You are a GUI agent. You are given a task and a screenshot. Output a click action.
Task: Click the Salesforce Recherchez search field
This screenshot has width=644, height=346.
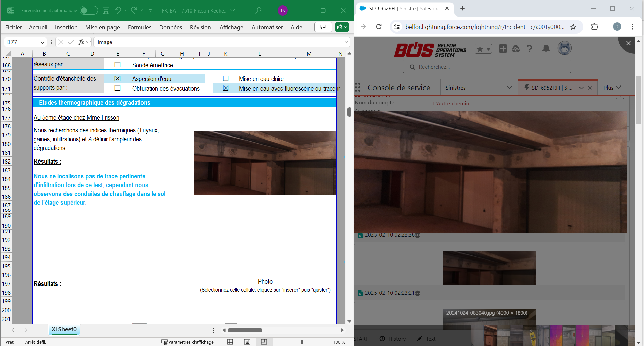pyautogui.click(x=487, y=67)
